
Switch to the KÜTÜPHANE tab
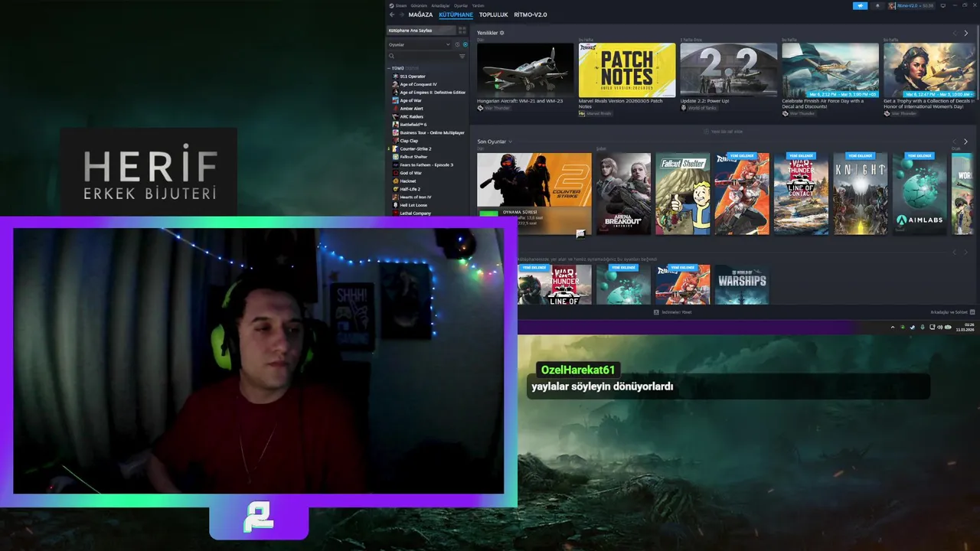(x=456, y=15)
